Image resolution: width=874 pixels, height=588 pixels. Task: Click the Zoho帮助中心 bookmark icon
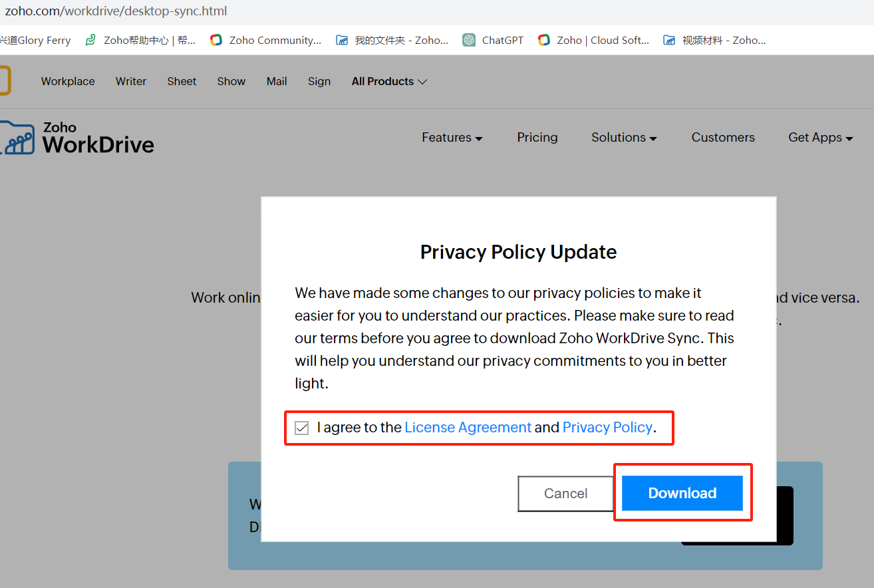pos(90,40)
